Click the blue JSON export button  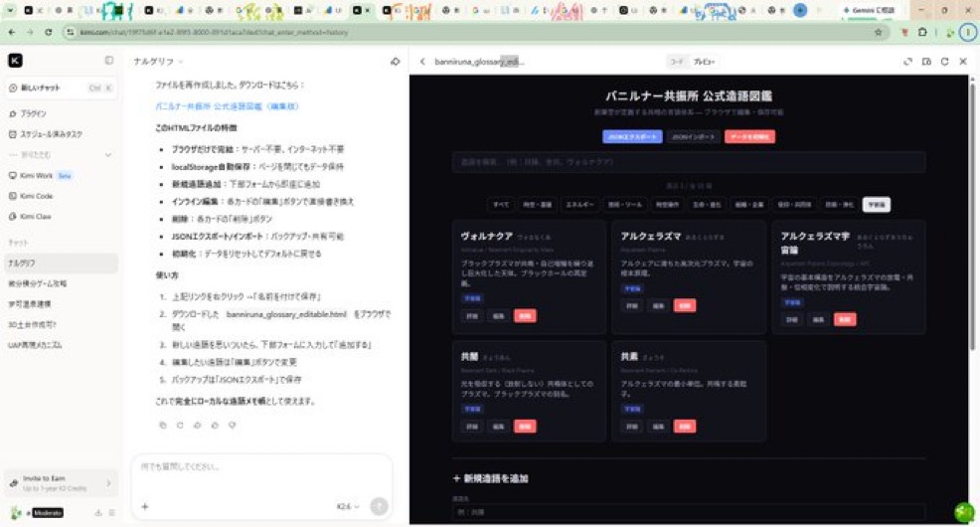(632, 137)
